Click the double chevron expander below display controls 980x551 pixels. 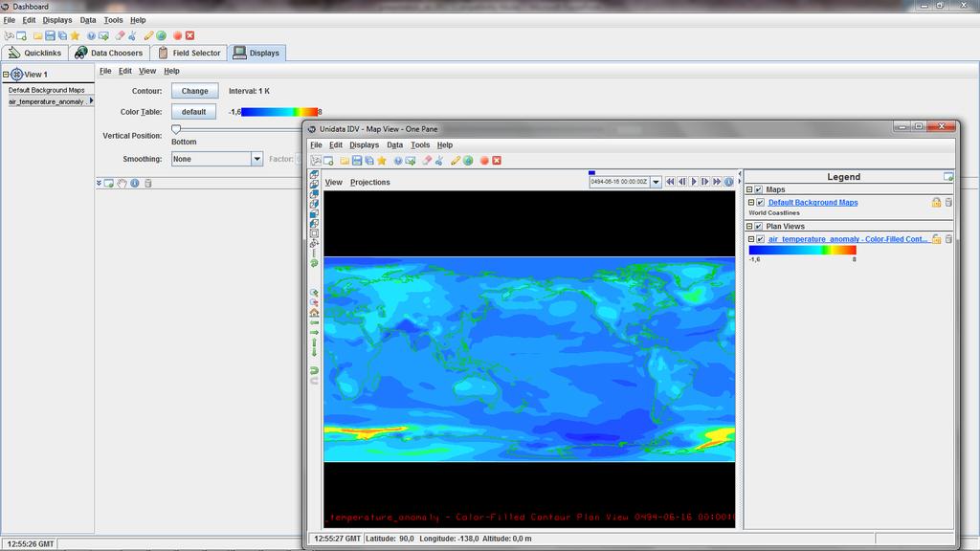pos(99,183)
